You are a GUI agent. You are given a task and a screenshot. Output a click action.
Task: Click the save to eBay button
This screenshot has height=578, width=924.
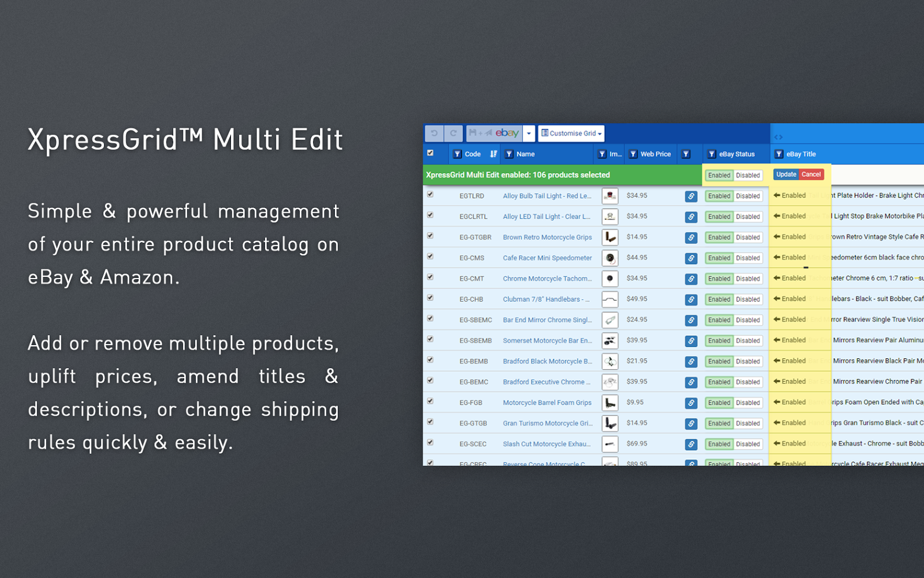tap(494, 134)
